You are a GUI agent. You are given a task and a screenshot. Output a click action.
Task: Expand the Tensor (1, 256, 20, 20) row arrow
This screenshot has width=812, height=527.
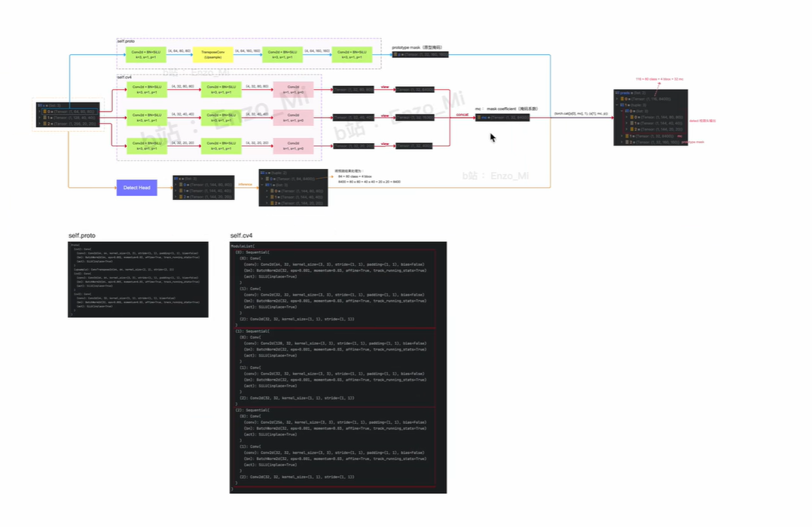(39, 124)
